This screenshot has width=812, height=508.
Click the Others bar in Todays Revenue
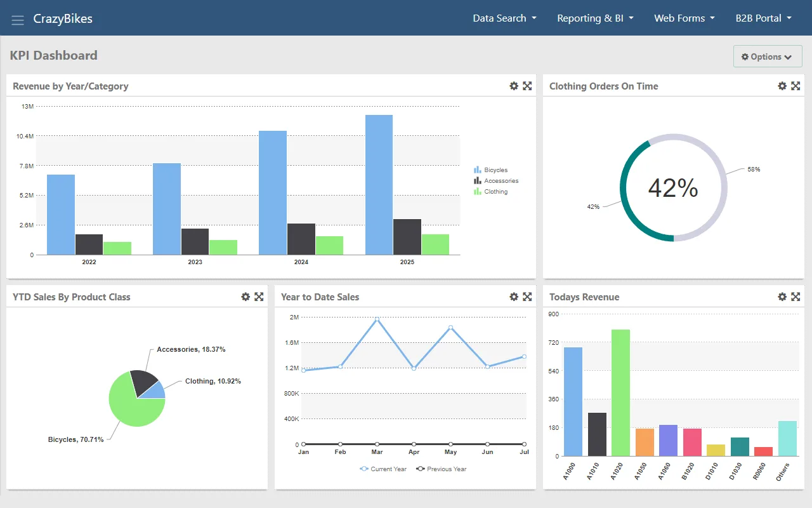click(787, 438)
